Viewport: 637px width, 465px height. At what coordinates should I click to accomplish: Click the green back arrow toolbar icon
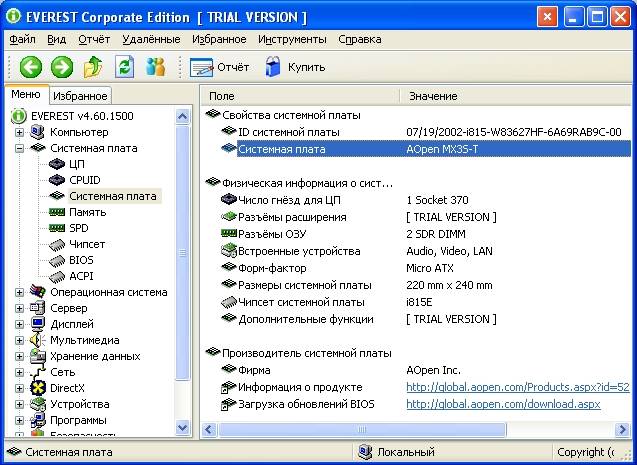(31, 67)
